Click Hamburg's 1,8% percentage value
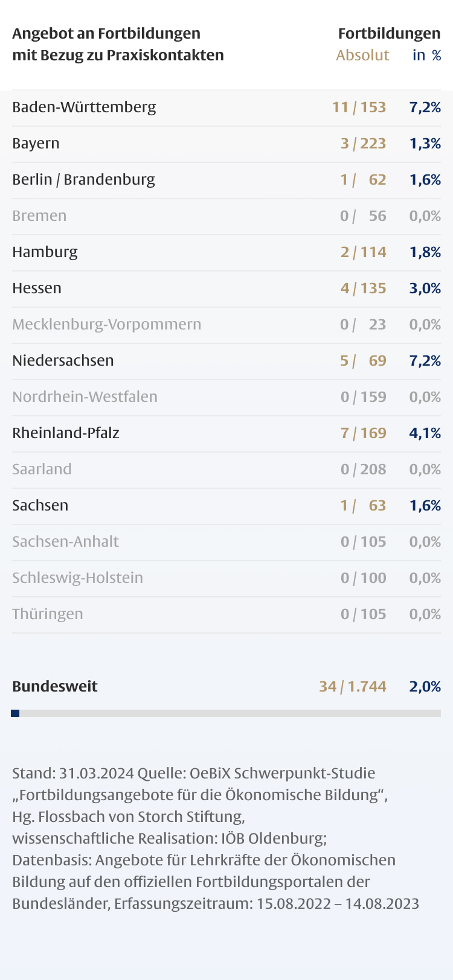This screenshot has width=453, height=980. point(425,252)
